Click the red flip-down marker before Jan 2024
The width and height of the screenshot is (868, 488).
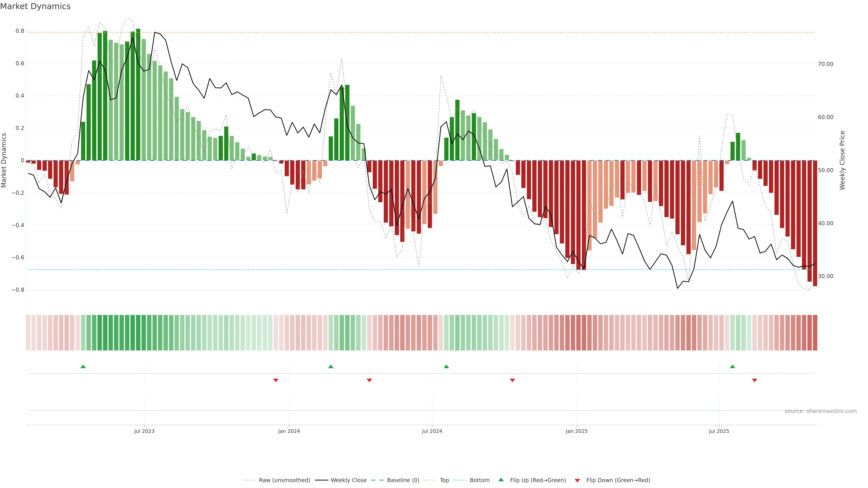click(276, 380)
